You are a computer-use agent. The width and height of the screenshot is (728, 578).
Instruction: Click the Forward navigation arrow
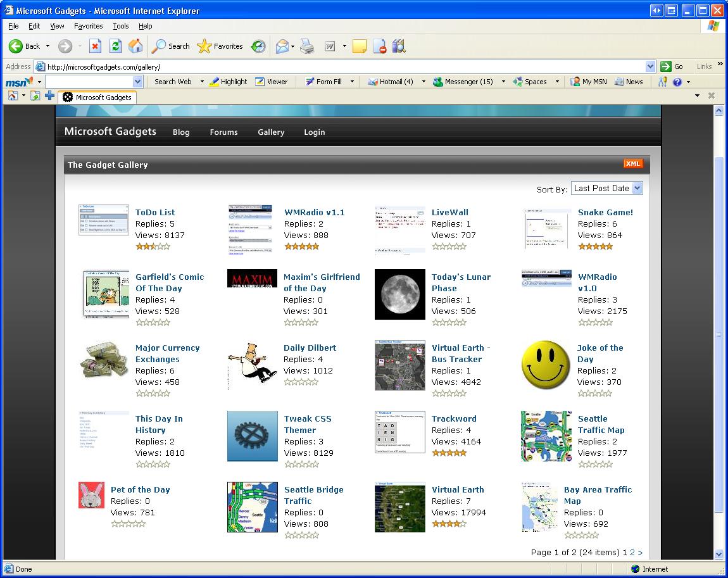[x=65, y=46]
